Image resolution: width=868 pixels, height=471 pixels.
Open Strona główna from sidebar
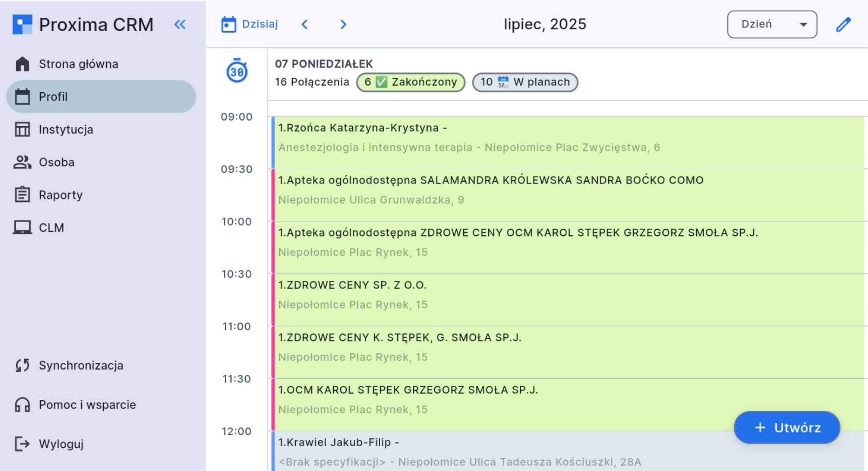78,64
